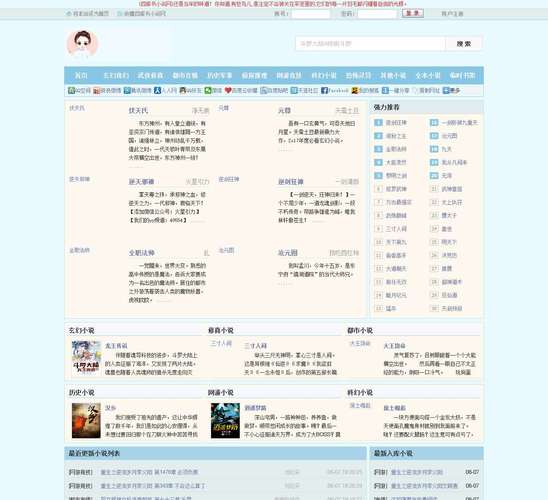Click the 汉乡 book cover thumbnail
The image size is (548, 500).
(86, 421)
